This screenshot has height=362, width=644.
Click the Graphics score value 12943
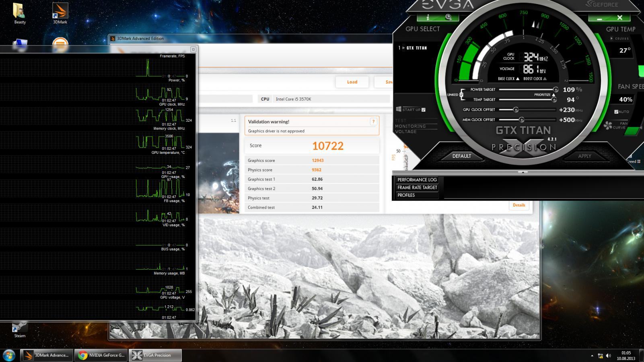318,160
